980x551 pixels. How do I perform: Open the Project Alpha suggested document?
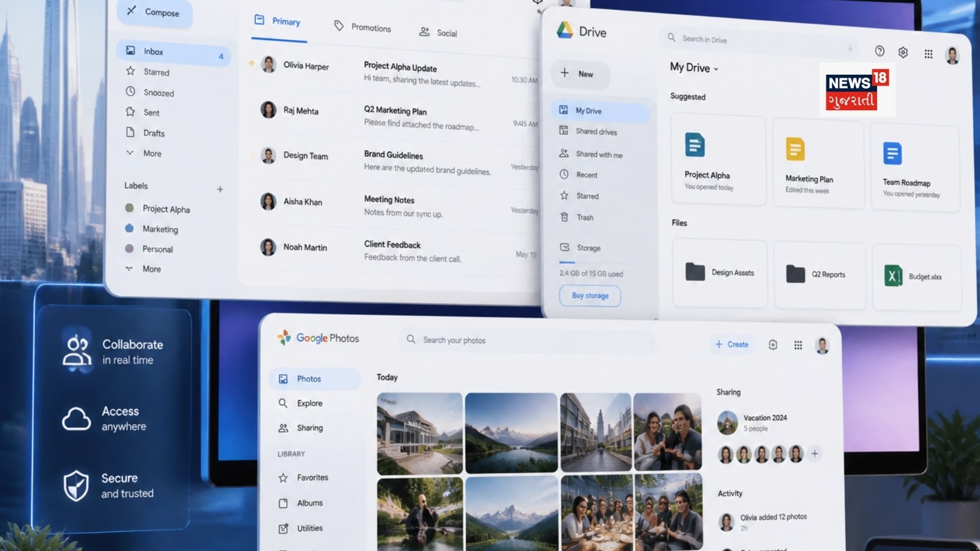point(718,160)
